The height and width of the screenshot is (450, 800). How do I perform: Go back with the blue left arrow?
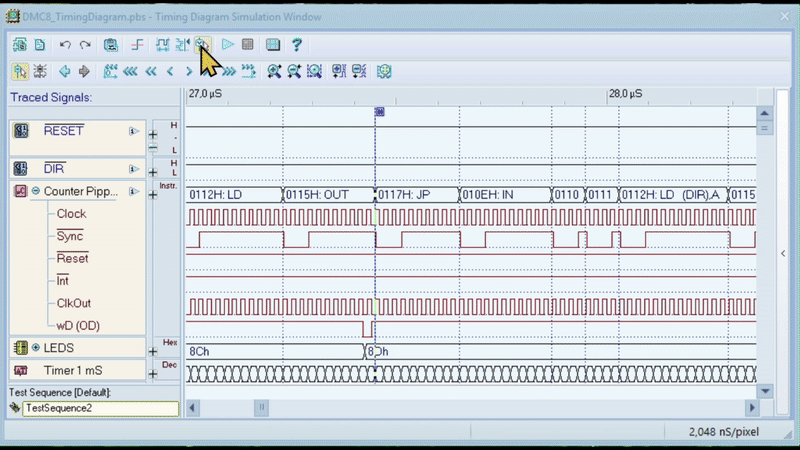(x=64, y=71)
